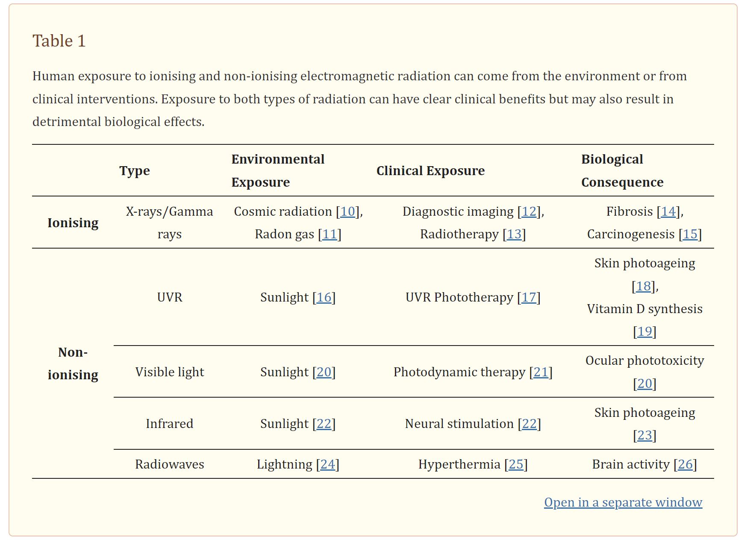Follow citation 23 in Infrared row
Screen dimensions: 756x548
pyautogui.click(x=644, y=435)
